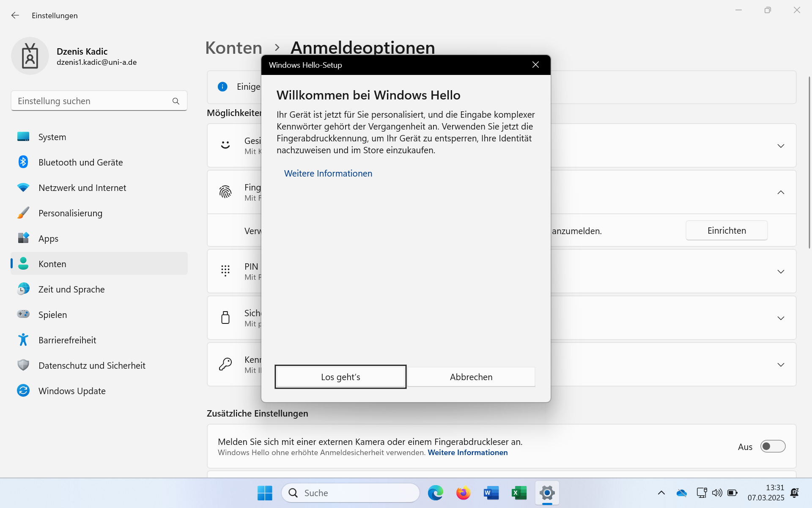Select Konten in the sidebar

(x=99, y=264)
